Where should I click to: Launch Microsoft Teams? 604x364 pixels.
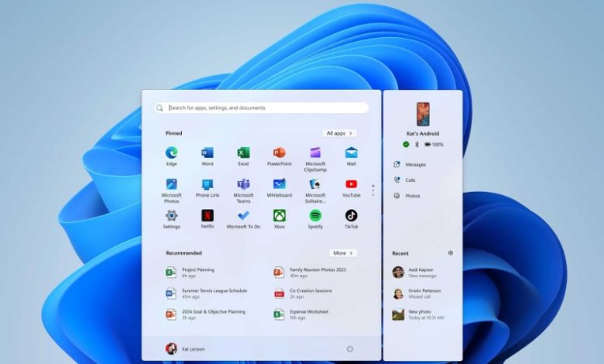243,191
